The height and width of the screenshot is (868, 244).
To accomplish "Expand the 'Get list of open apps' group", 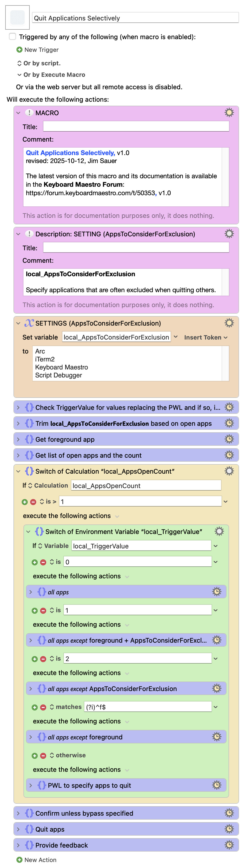I will click(18, 455).
